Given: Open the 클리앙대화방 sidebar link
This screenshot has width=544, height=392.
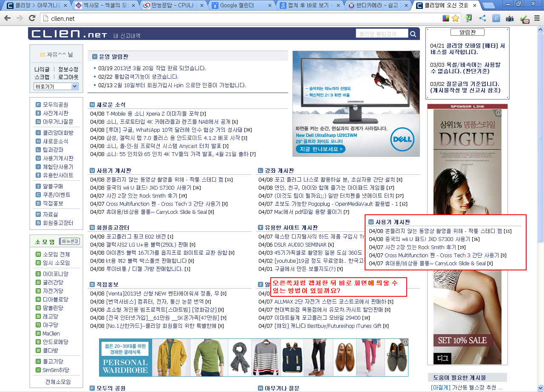Looking at the screenshot, I should 58,133.
